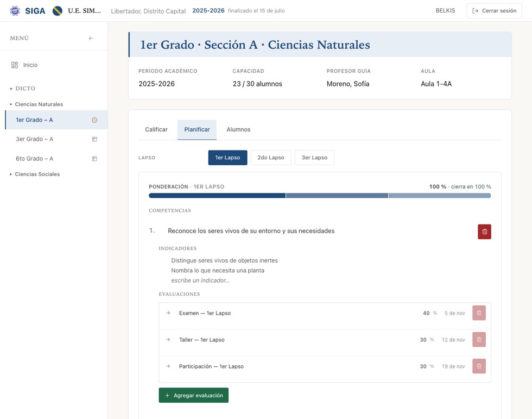Click the table icon beside 3er Grado – A

pos(94,139)
